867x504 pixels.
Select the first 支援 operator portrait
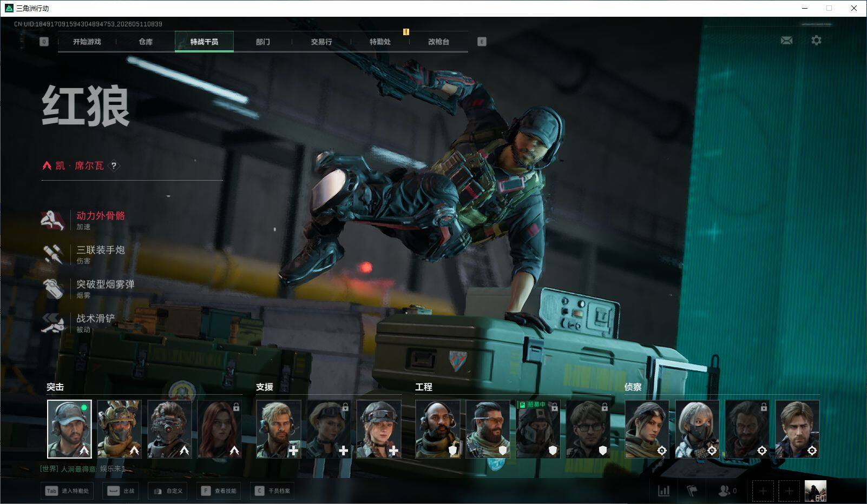279,429
